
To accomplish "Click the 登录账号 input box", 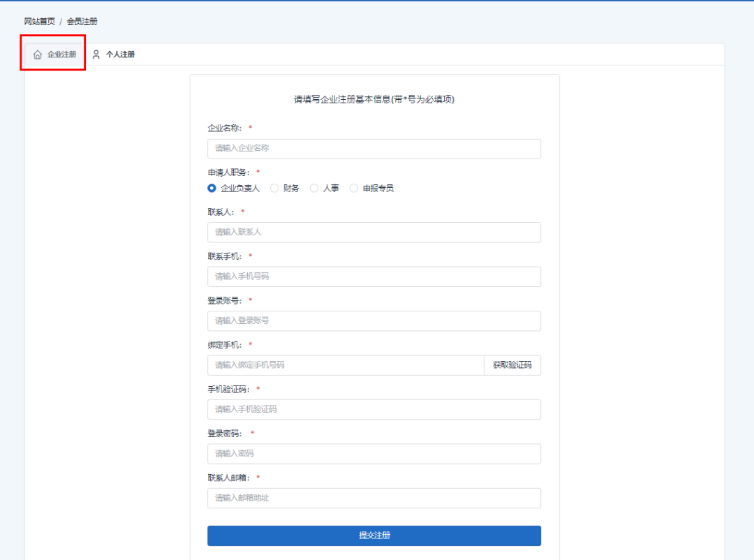I will tap(374, 320).
